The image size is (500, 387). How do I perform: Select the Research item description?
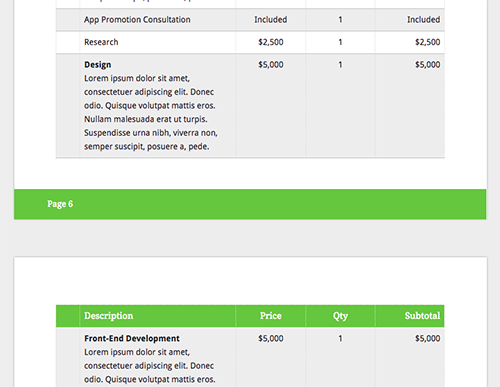(101, 42)
